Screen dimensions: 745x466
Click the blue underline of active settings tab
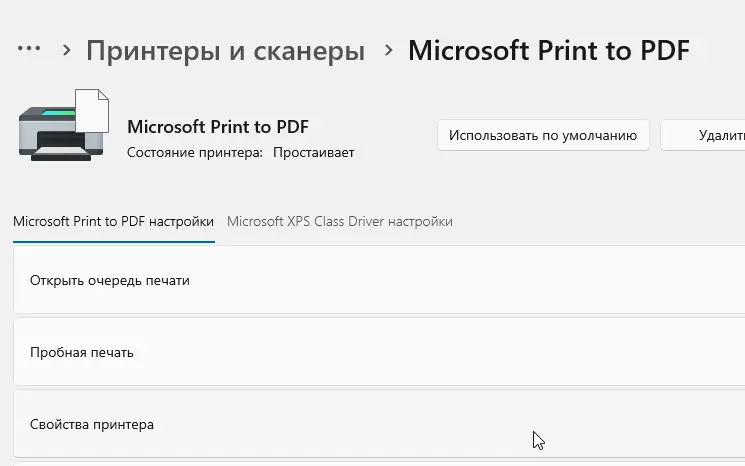coord(114,242)
